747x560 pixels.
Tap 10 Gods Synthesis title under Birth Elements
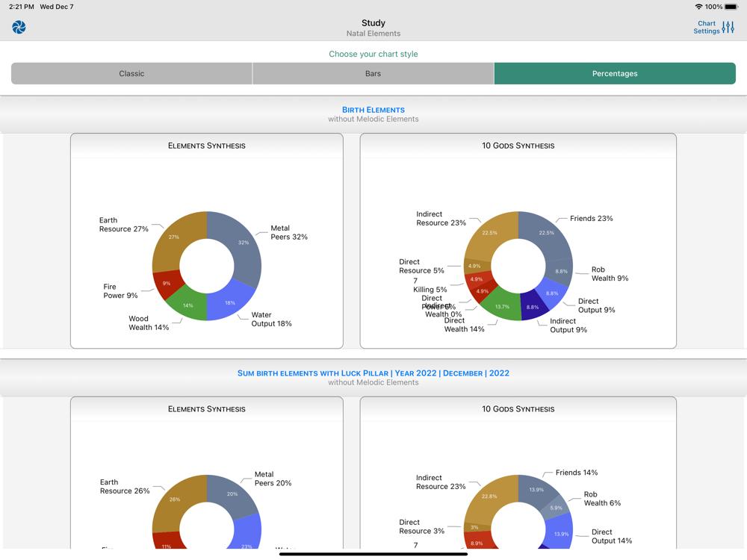coord(518,146)
